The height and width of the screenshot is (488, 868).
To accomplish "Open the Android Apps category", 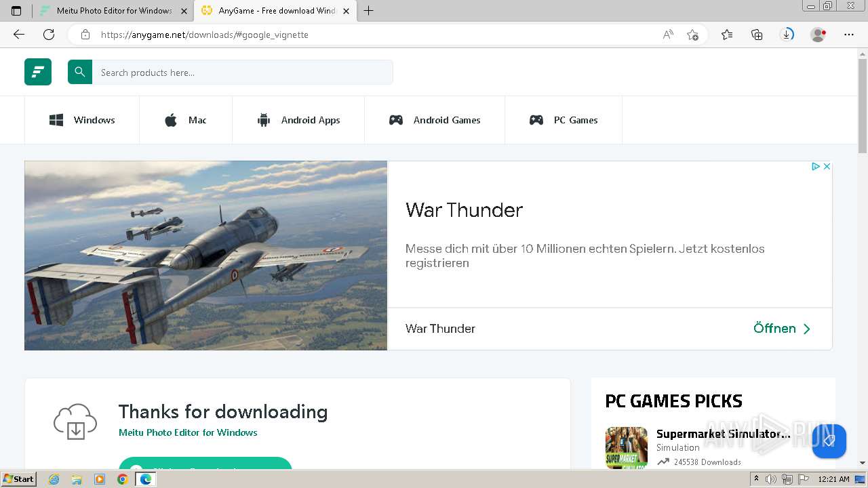I will tap(298, 120).
